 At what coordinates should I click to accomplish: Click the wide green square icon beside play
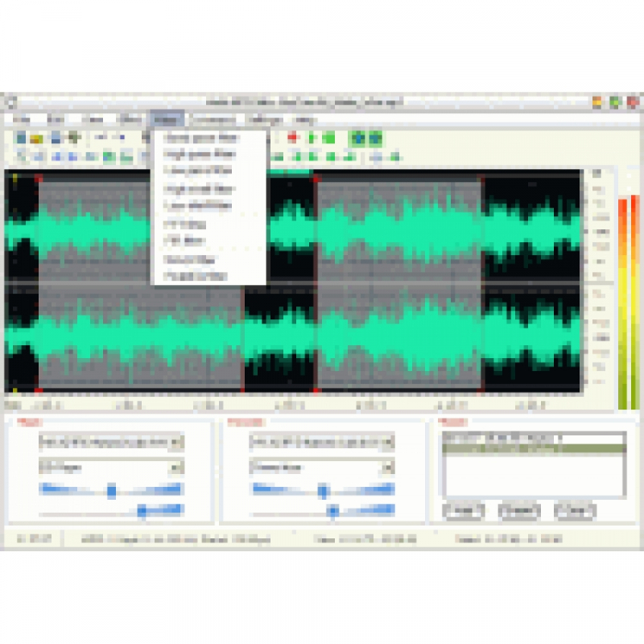point(329,137)
